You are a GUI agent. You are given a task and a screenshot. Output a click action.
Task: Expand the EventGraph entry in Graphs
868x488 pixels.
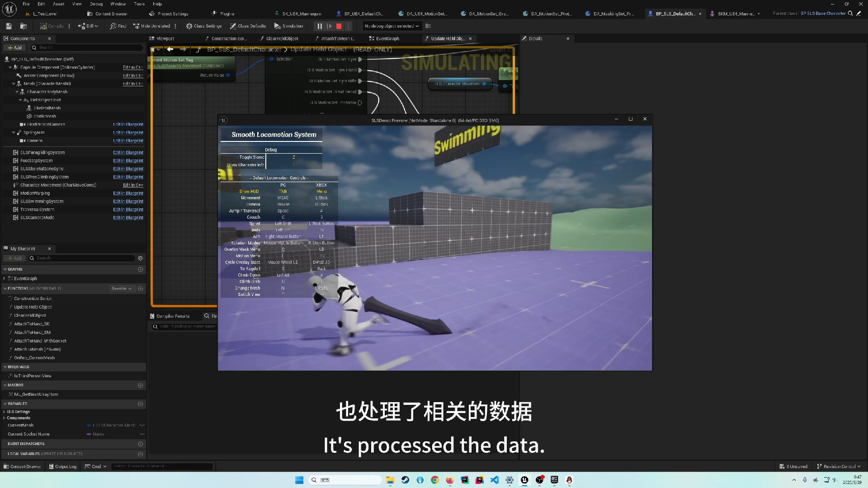pyautogui.click(x=5, y=279)
